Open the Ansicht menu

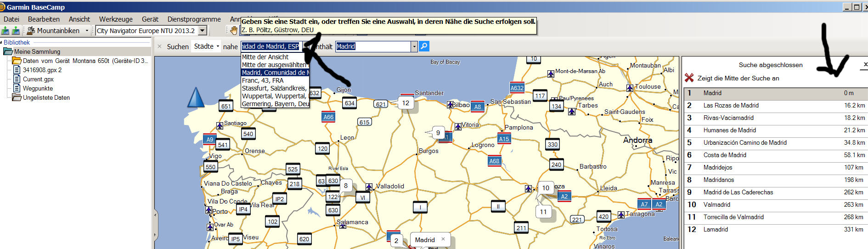click(x=79, y=19)
